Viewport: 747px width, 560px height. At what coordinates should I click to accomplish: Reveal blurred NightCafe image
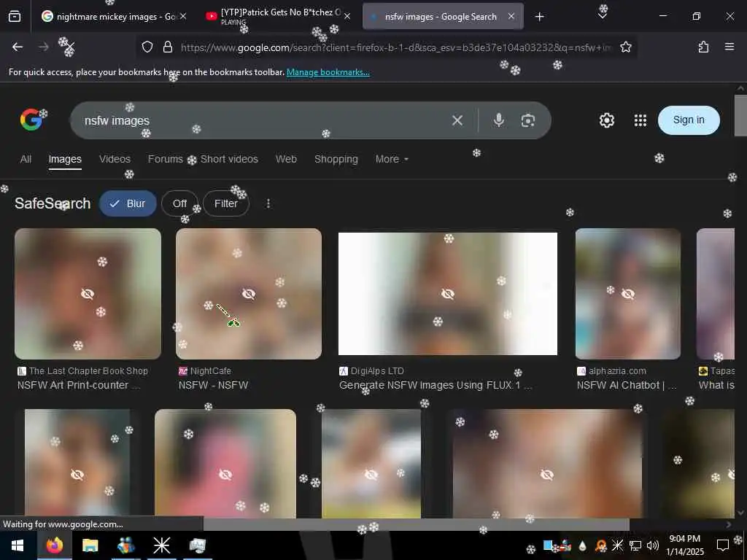click(249, 294)
